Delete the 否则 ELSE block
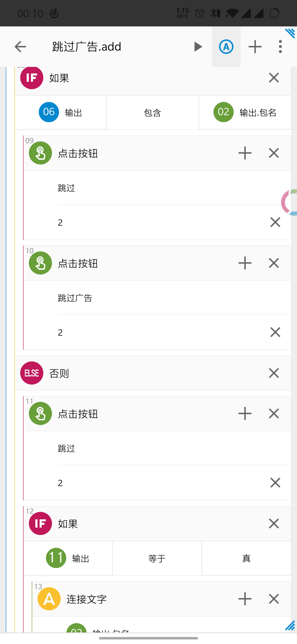 [273, 373]
